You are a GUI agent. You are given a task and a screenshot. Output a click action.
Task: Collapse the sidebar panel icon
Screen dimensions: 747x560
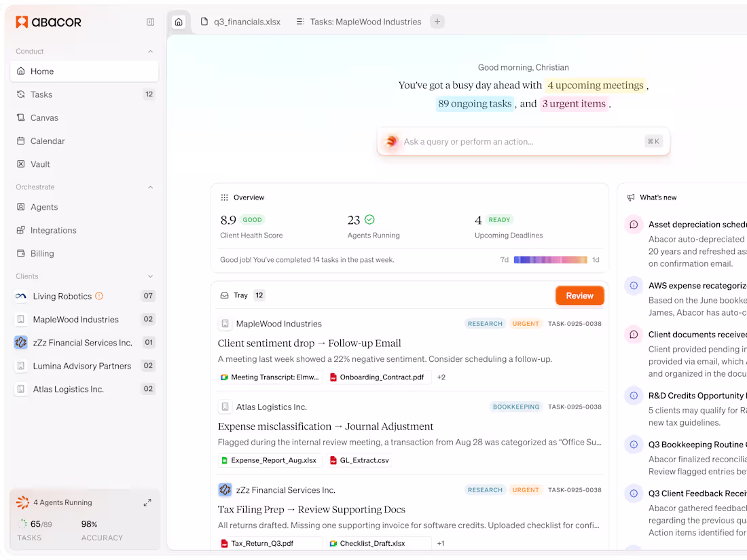click(151, 22)
